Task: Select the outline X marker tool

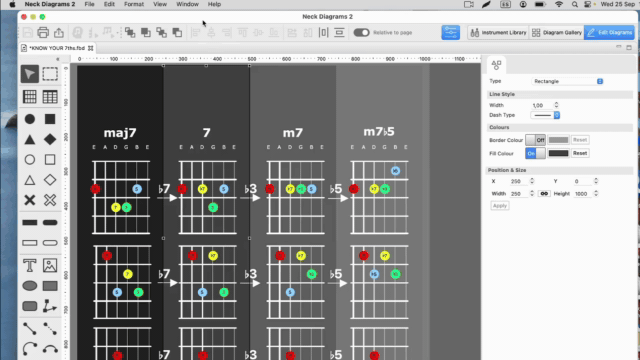Action: [x=50, y=200]
